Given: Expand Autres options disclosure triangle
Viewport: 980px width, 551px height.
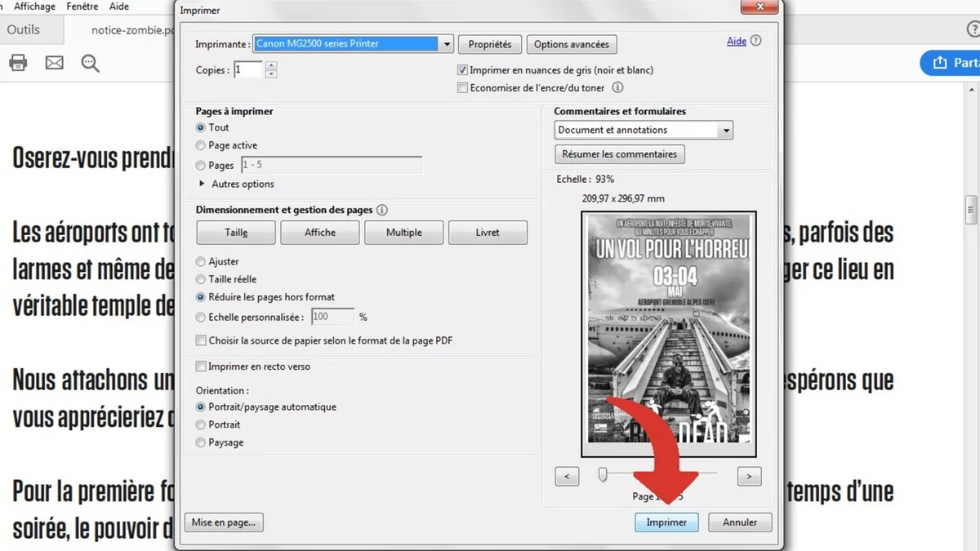Looking at the screenshot, I should (203, 184).
